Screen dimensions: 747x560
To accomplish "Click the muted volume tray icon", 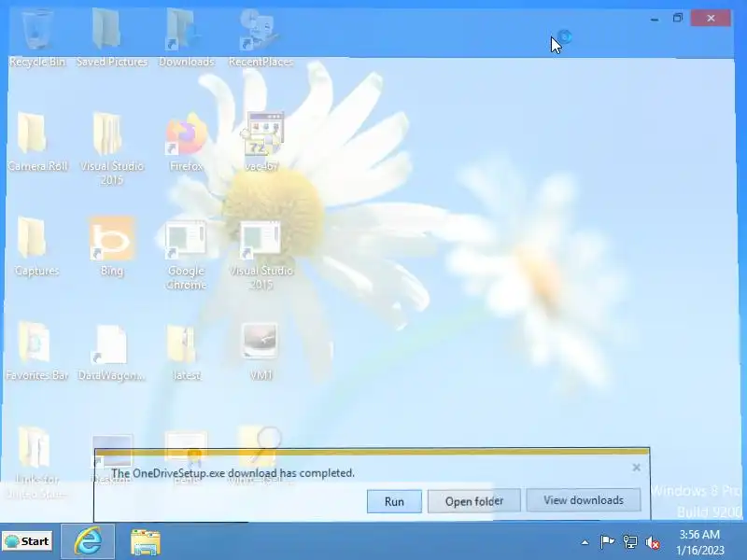I will click(x=653, y=542).
